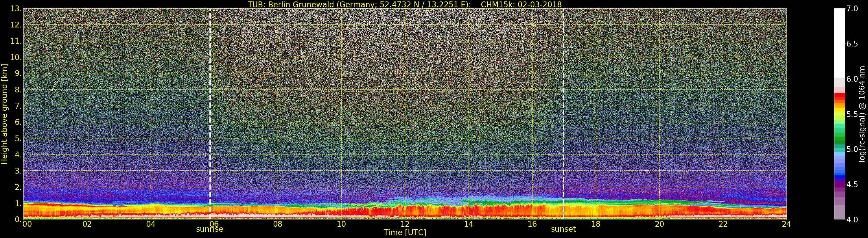Click the 24 tick on the time axis

click(786, 224)
